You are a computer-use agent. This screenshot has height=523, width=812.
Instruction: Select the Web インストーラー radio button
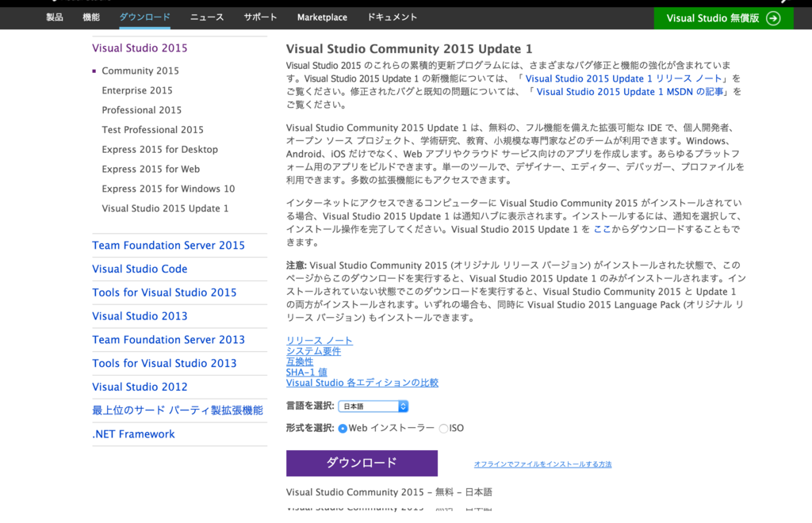pyautogui.click(x=343, y=429)
